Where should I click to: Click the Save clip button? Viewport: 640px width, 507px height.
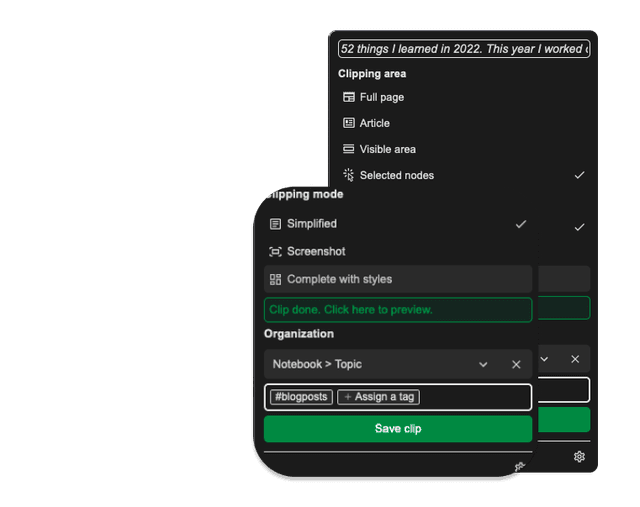pos(398,429)
